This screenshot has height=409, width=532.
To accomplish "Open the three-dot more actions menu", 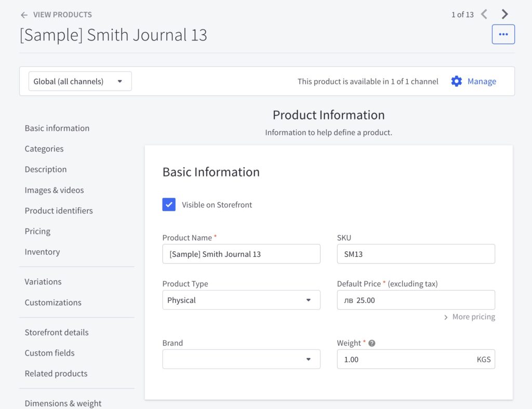I will click(x=503, y=34).
